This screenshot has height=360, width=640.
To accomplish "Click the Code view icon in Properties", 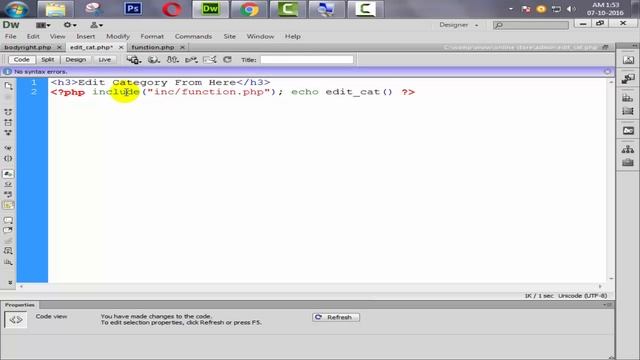I will (x=16, y=320).
